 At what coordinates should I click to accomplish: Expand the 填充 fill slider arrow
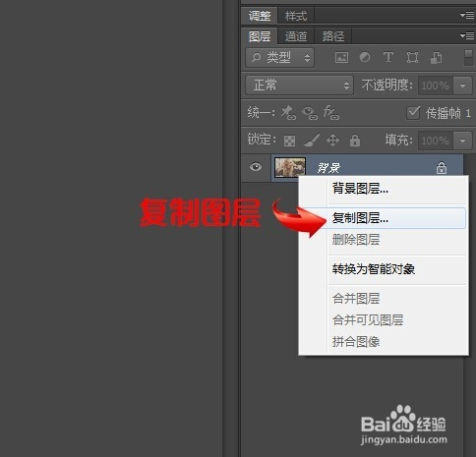point(463,141)
